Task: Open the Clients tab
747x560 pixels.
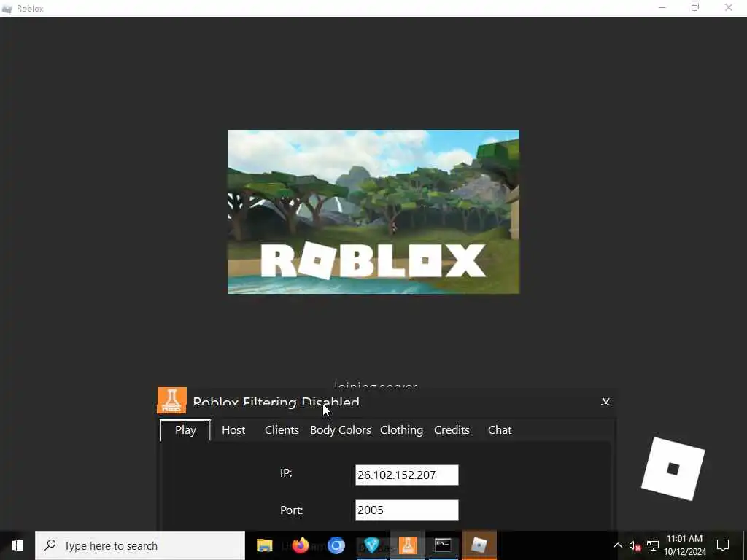Action: point(282,430)
